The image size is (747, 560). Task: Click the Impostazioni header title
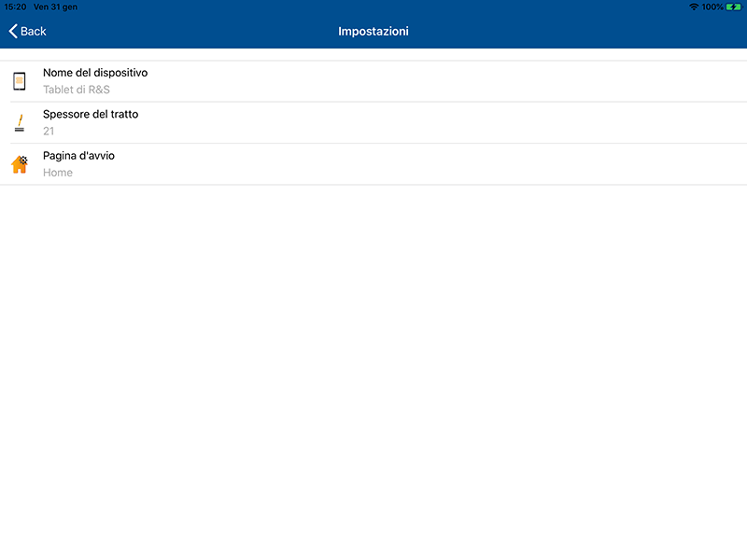[x=373, y=32]
